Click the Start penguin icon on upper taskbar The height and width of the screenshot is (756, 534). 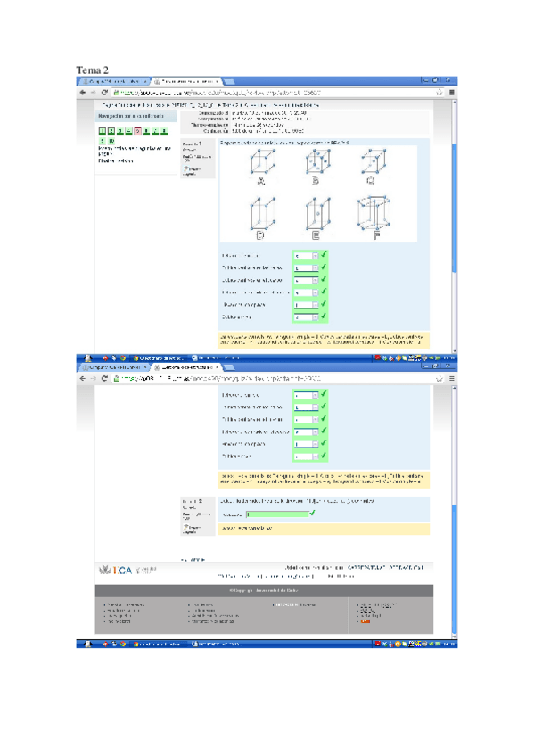coord(87,357)
